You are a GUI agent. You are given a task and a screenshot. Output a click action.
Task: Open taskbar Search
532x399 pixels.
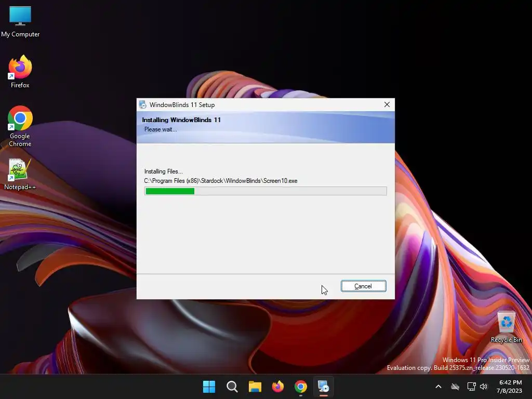point(232,387)
